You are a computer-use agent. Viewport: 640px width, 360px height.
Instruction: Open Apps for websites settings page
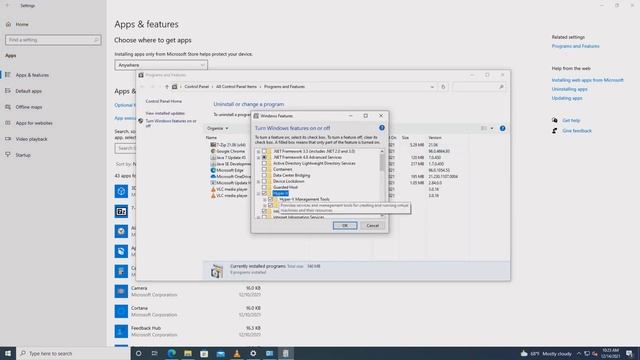34,123
